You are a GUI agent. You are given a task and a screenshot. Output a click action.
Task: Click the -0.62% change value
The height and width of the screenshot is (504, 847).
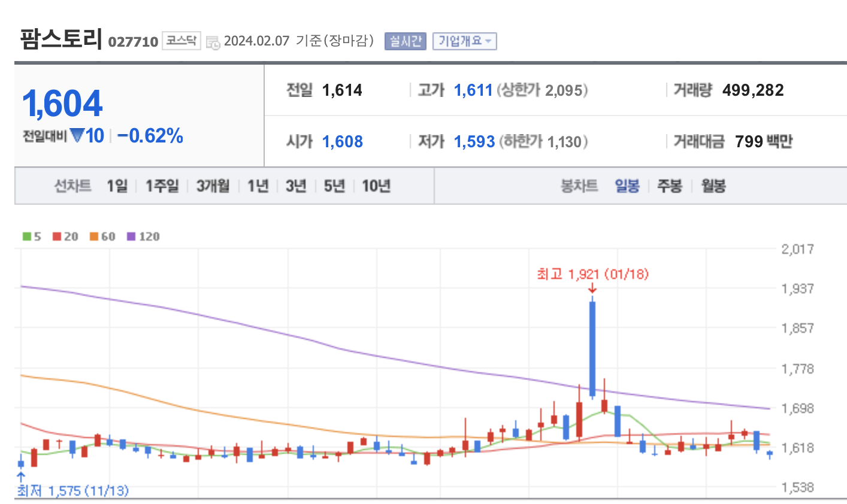150,136
